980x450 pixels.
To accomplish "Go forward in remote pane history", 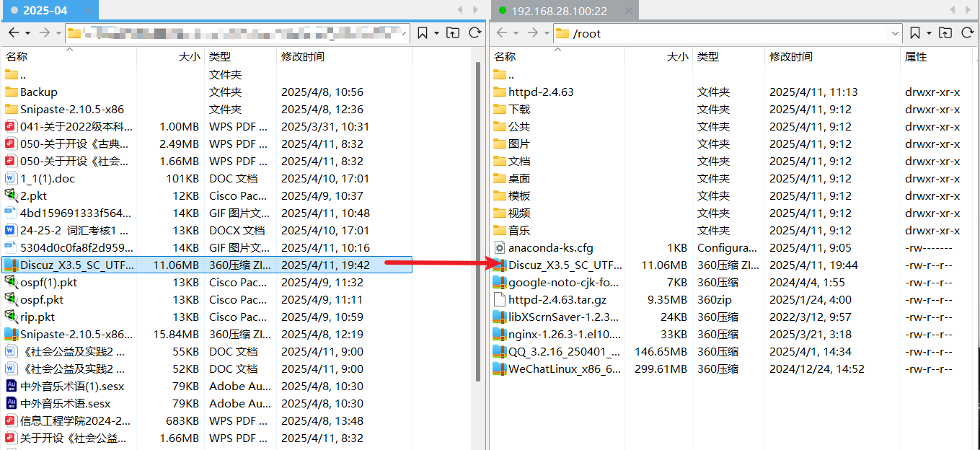I will pyautogui.click(x=532, y=32).
